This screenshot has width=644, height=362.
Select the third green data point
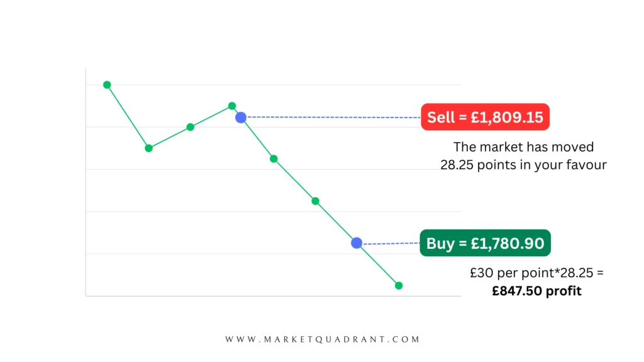190,127
